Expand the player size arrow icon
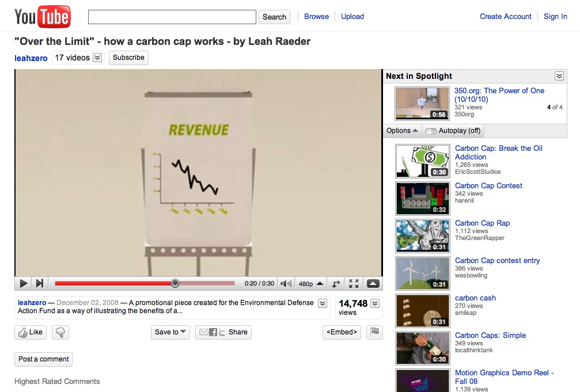 (x=373, y=284)
